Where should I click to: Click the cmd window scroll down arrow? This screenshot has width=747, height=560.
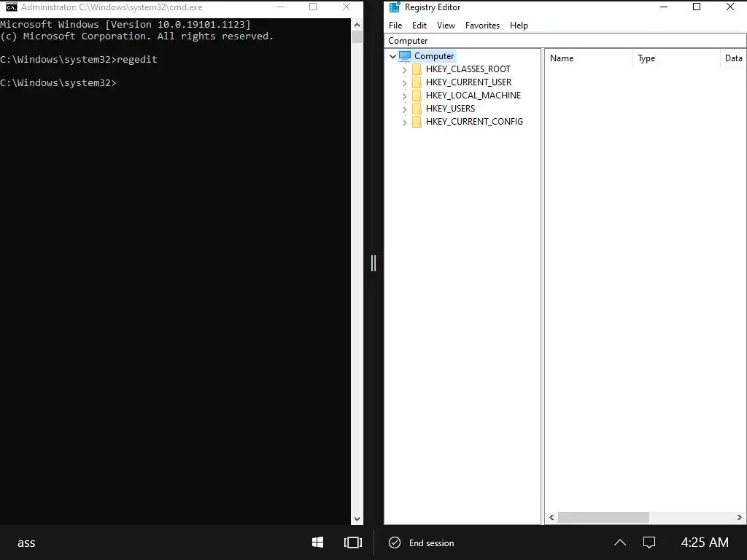click(357, 519)
